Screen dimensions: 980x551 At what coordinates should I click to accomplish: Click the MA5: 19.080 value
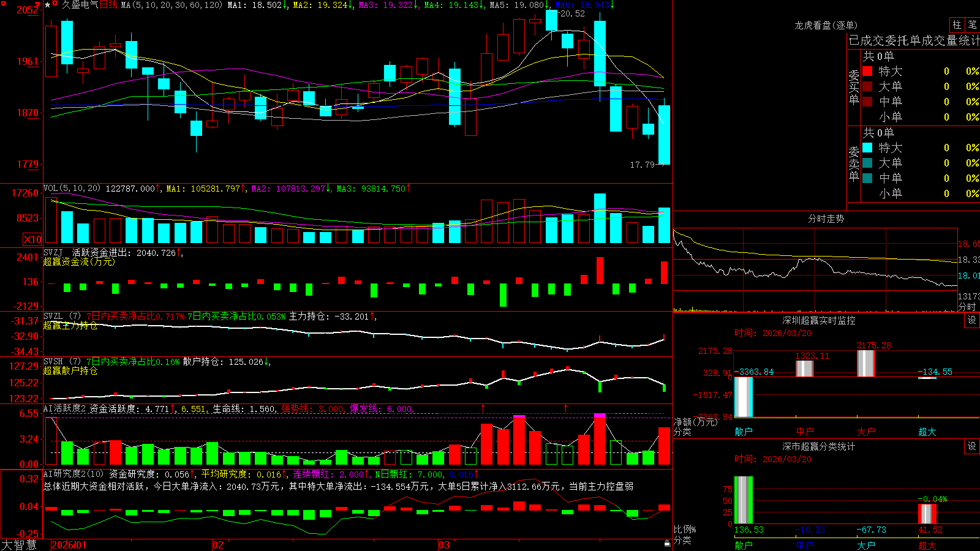[x=519, y=5]
